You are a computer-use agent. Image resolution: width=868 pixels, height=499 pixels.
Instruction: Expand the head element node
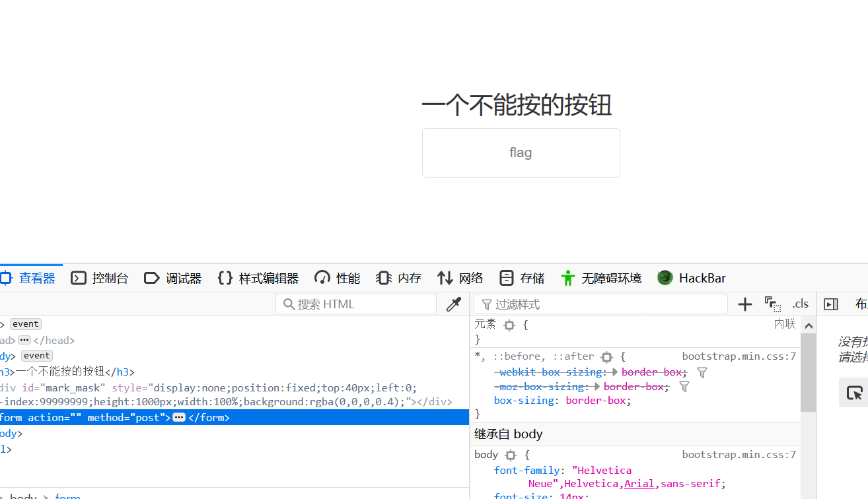pos(24,339)
